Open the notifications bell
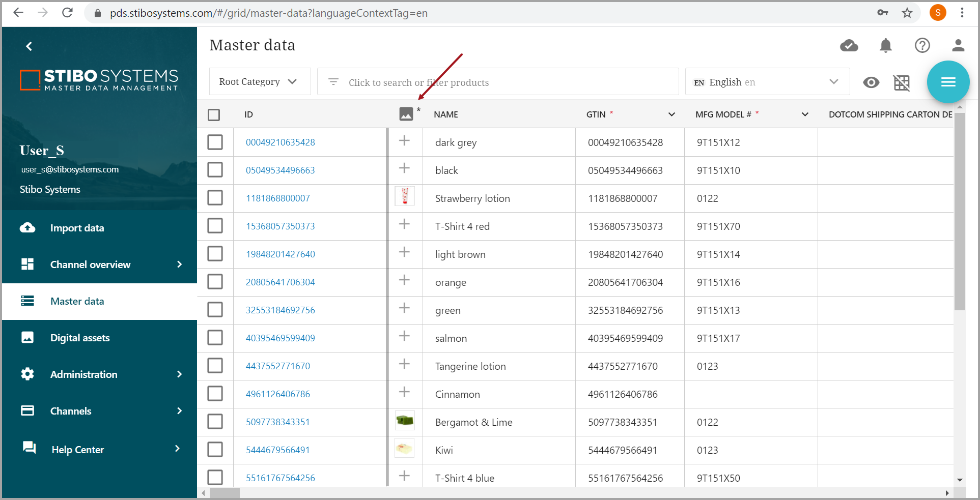Image resolution: width=980 pixels, height=500 pixels. (x=885, y=46)
